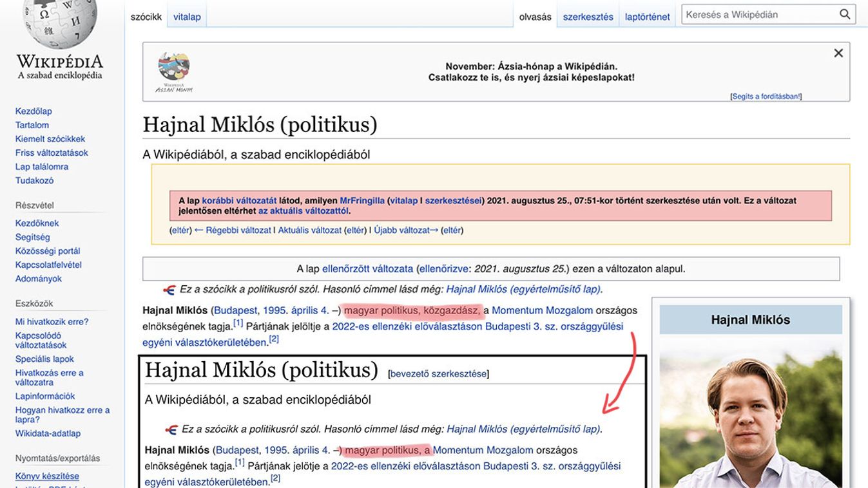Open április 4. link in first paragraph

tap(310, 310)
